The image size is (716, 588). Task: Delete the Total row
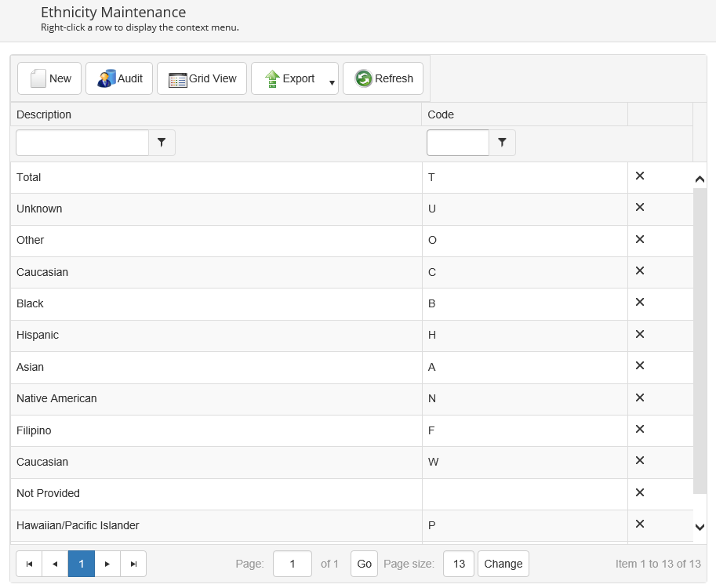click(639, 176)
